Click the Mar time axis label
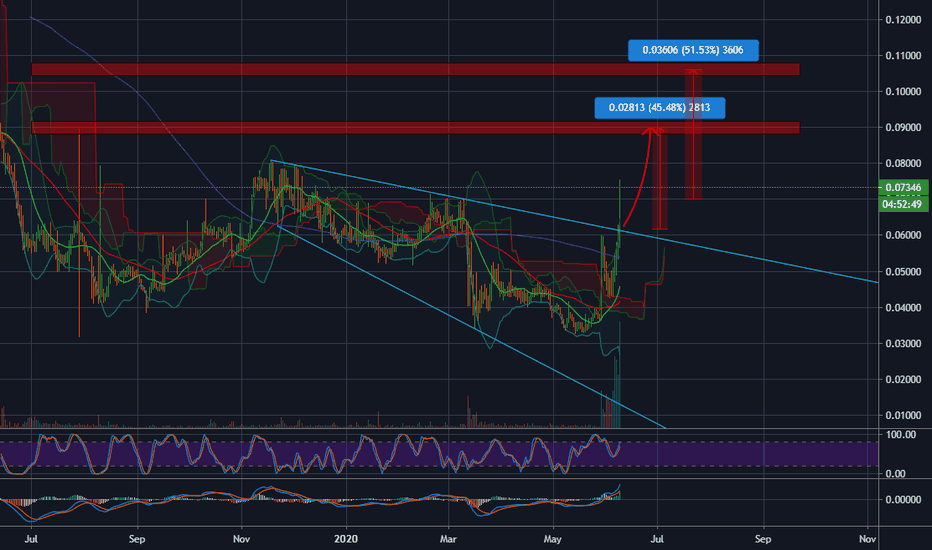 point(448,539)
